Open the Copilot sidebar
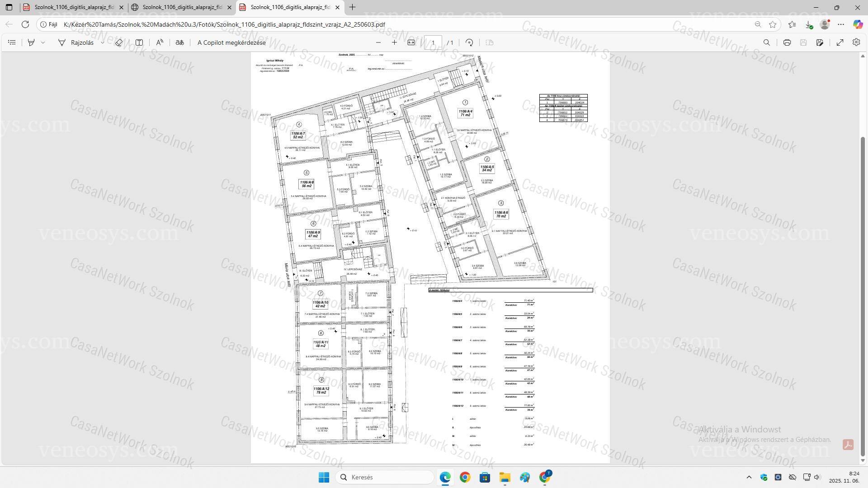The width and height of the screenshot is (868, 488). [858, 24]
